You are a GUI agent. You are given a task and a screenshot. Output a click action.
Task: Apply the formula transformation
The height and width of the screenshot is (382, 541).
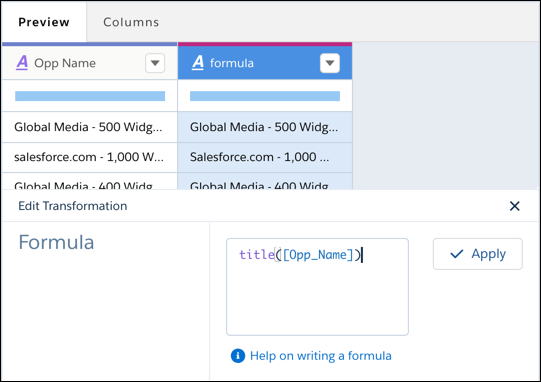(478, 254)
